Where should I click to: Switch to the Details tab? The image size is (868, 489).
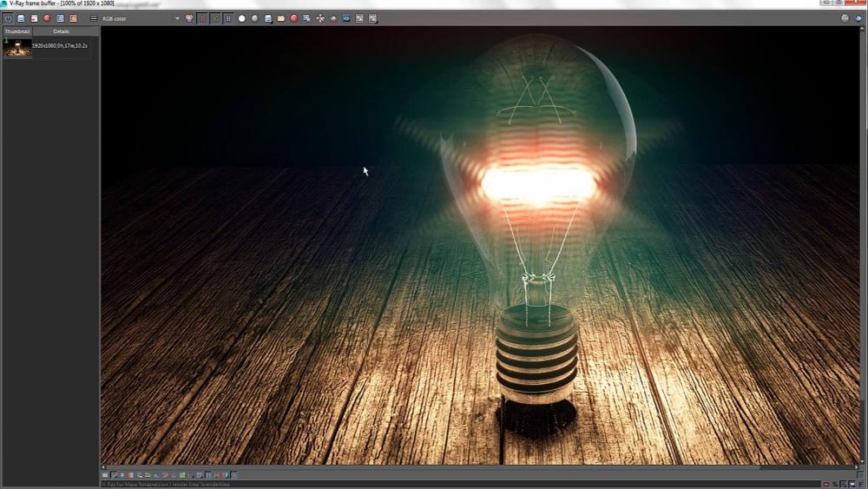pyautogui.click(x=62, y=31)
